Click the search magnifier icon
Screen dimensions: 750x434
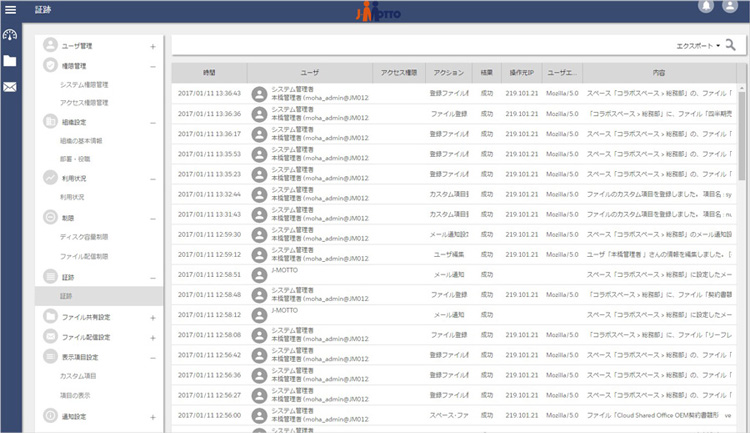[x=731, y=45]
